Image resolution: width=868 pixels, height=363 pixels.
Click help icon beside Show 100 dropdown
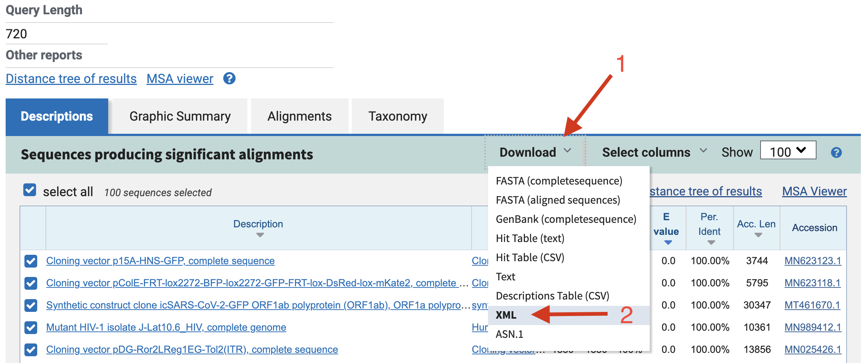point(836,153)
